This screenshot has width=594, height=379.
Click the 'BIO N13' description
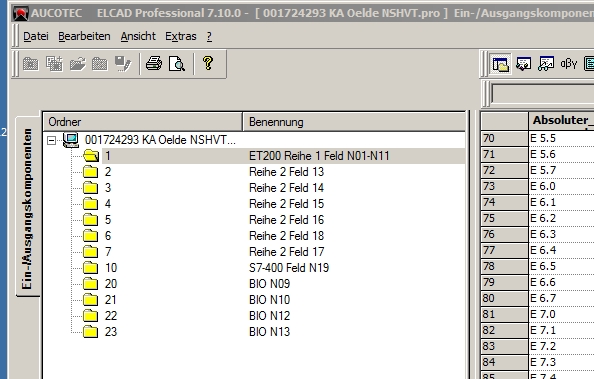[x=269, y=332]
